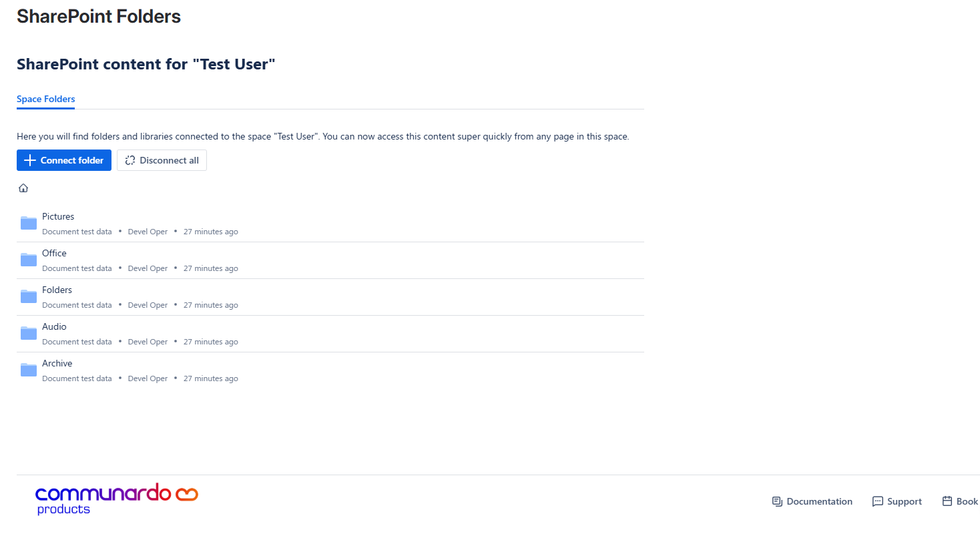The image size is (980, 546).
Task: Click the Pictures folder icon
Action: coord(29,223)
